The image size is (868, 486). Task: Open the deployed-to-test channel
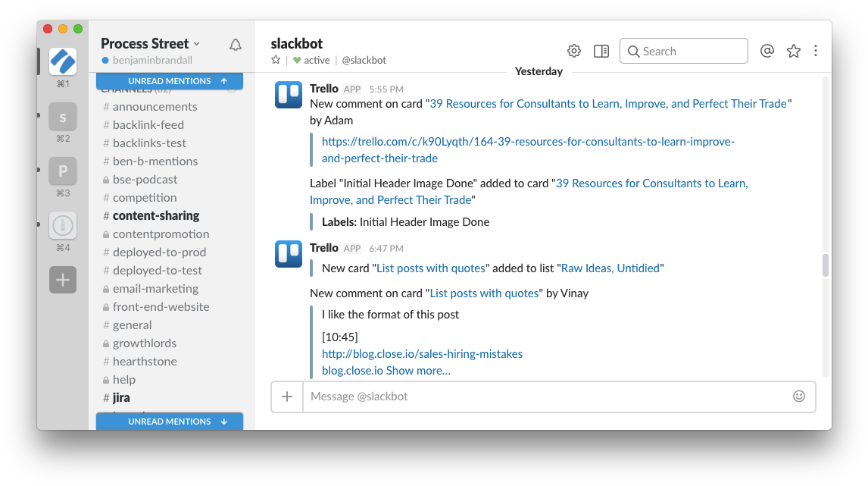[x=152, y=271]
